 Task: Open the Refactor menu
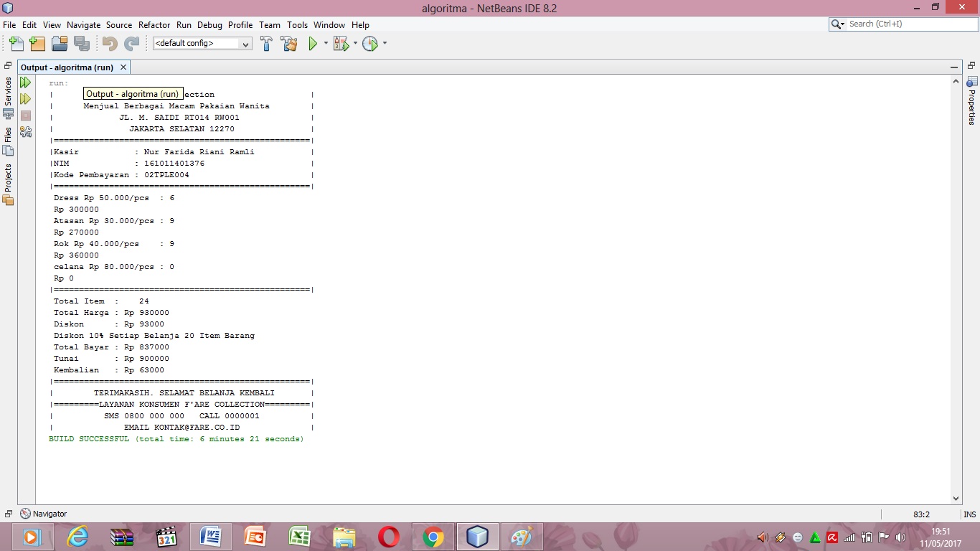(154, 24)
